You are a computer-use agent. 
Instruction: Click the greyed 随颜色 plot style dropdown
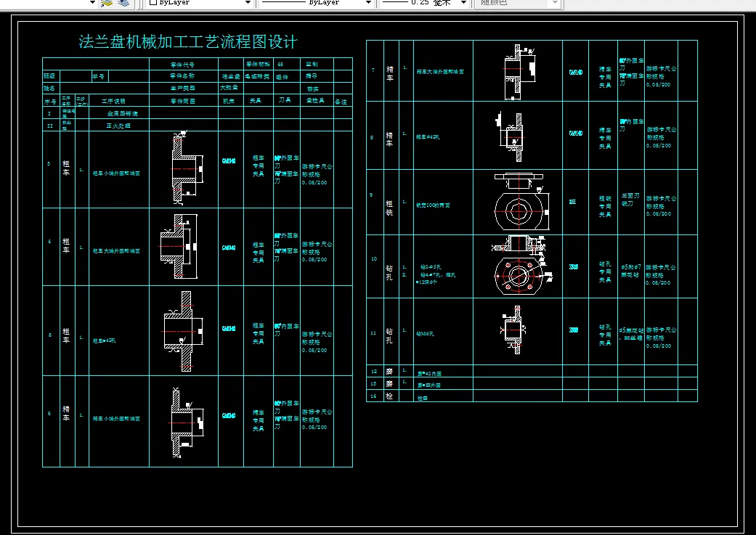[x=518, y=3]
